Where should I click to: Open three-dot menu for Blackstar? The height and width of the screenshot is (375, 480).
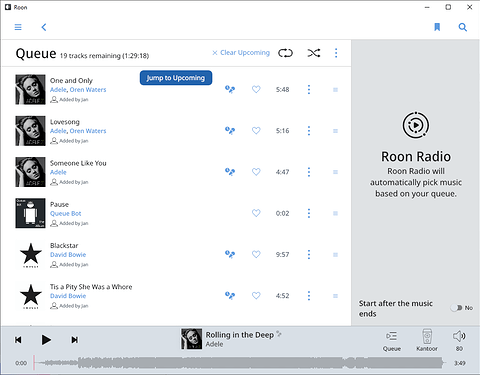tap(309, 254)
